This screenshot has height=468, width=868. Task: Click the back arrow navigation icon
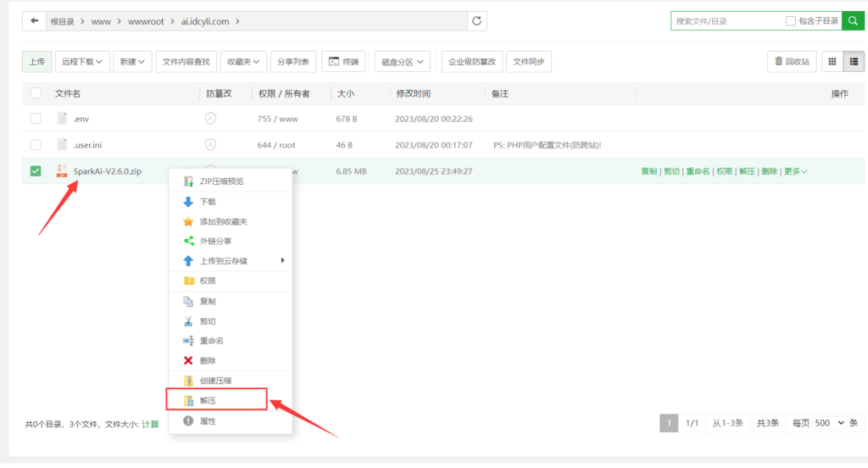(x=34, y=20)
